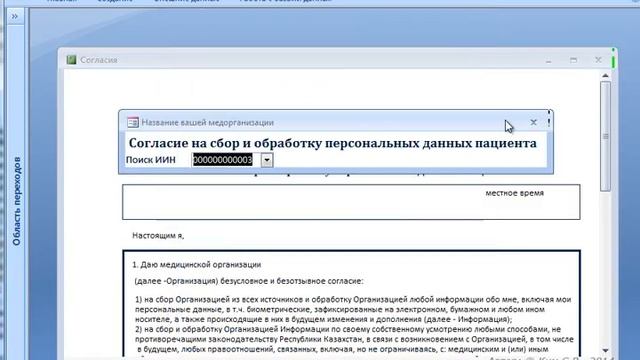Viewport: 640px width, 360px height.
Task: Click the vertical scrollbar thumb
Action: tap(605, 136)
